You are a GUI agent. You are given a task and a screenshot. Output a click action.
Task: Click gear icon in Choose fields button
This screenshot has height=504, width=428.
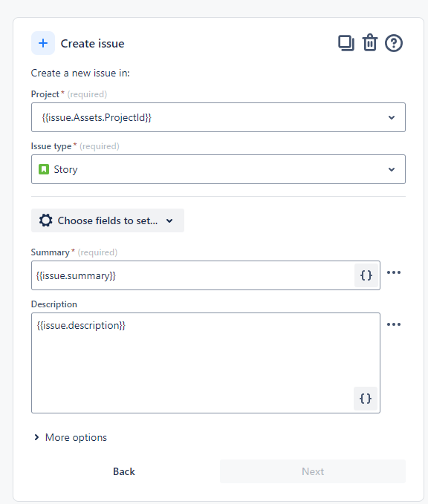[45, 220]
